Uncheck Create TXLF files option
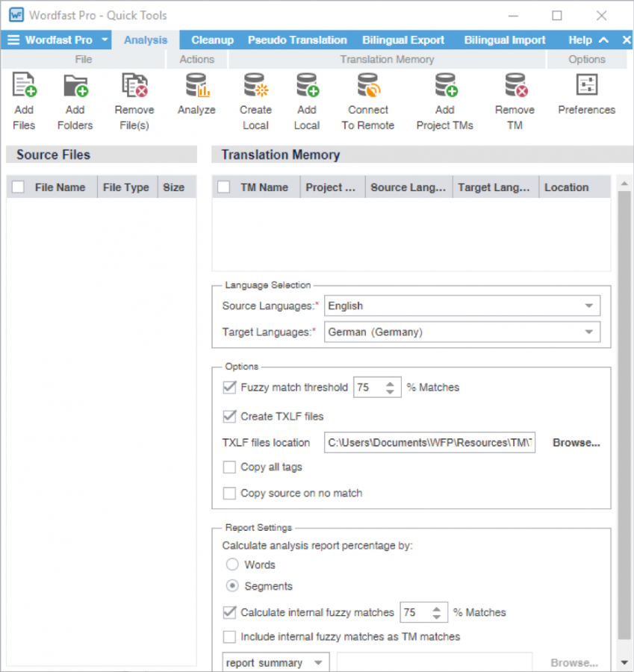634x672 pixels. 230,417
